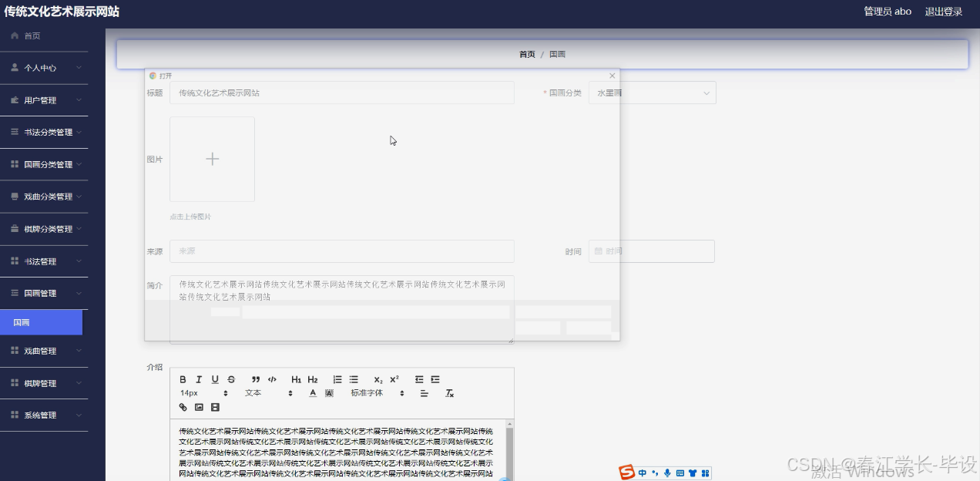Collapse the 国画管理 sidebar menu
The image size is (980, 481).
click(44, 293)
